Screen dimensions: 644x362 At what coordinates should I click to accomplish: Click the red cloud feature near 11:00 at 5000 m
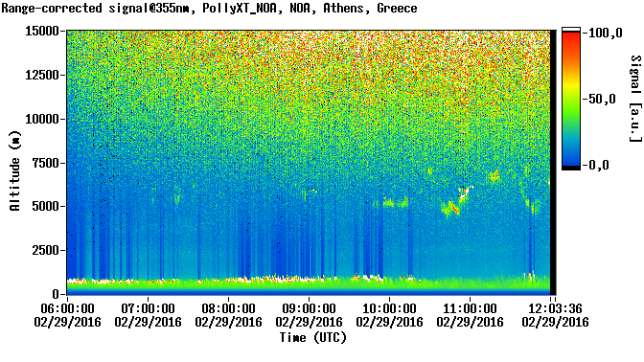454,209
